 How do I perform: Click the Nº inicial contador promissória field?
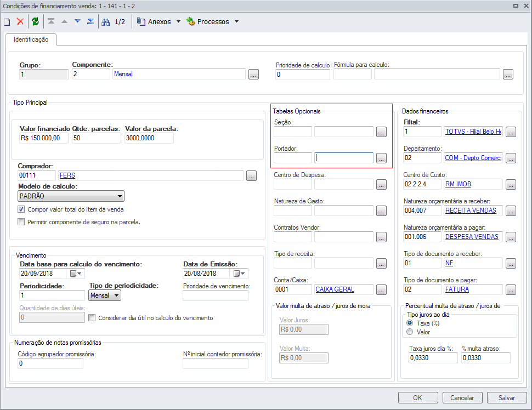tap(216, 363)
